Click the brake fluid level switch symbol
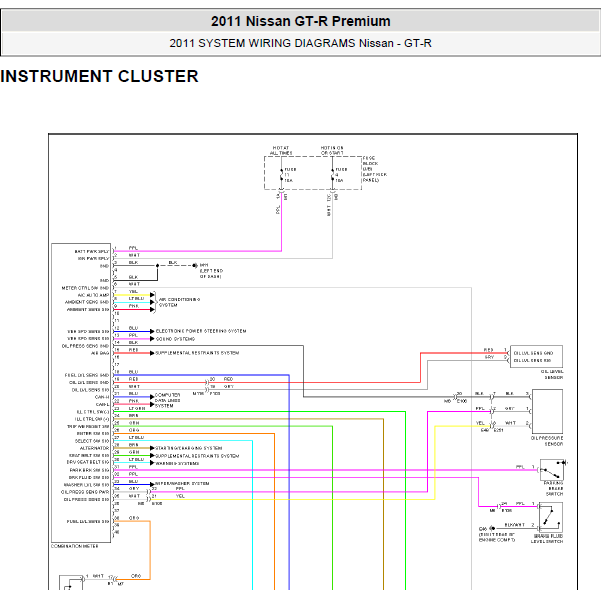The image size is (601, 590). tap(551, 517)
